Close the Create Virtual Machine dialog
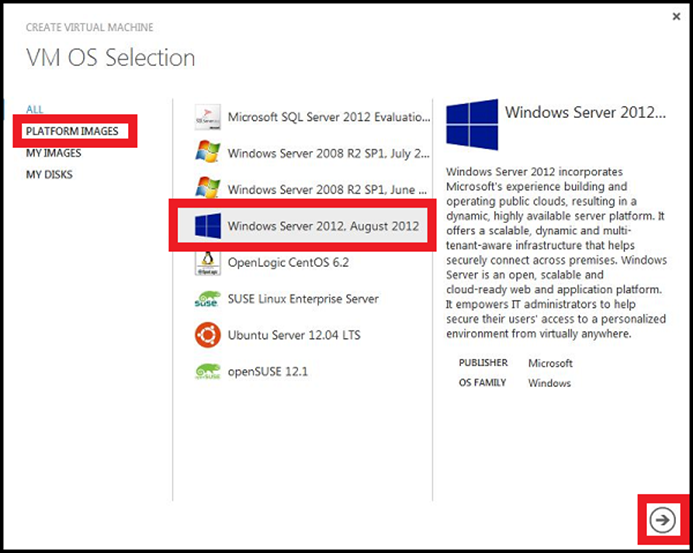 point(676,16)
